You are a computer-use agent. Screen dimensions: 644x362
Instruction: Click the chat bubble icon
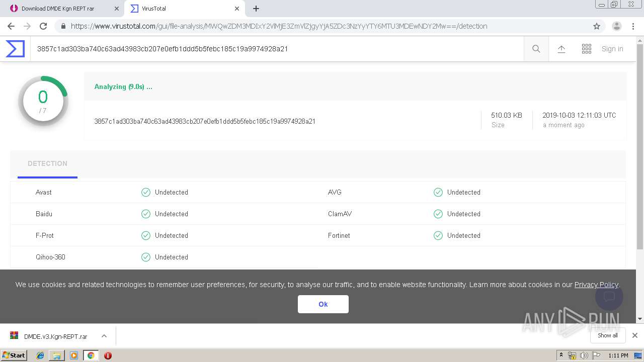pos(609,297)
